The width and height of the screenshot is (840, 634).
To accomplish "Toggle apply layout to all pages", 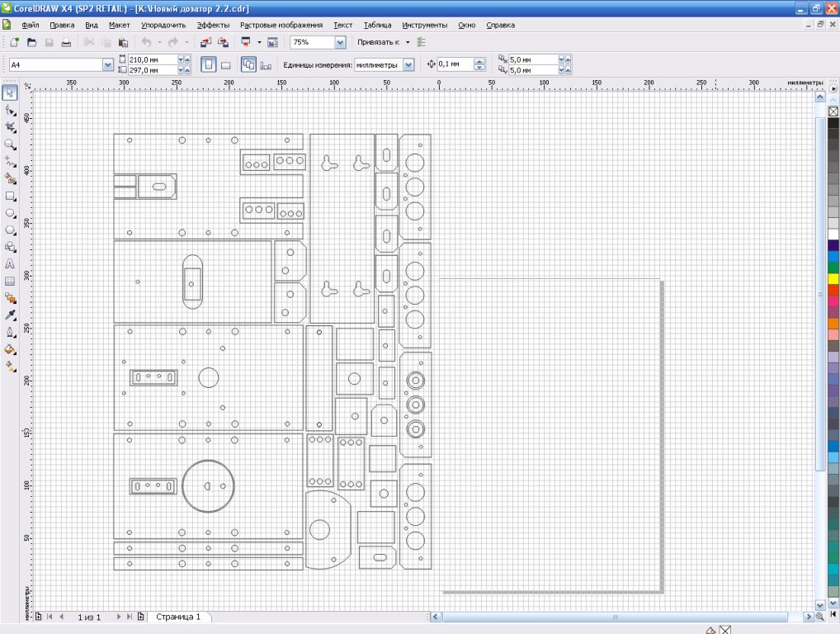I will pyautogui.click(x=248, y=64).
